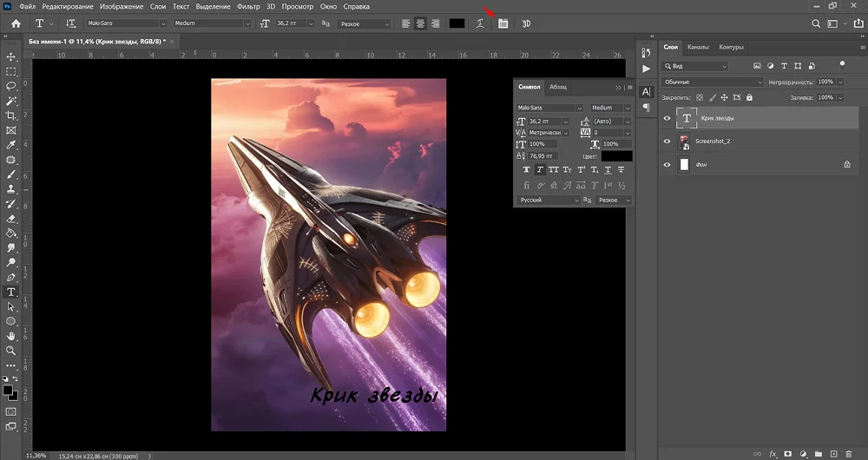Toggle Faux Italic in Символ panel
This screenshot has height=460, width=868.
[x=540, y=170]
